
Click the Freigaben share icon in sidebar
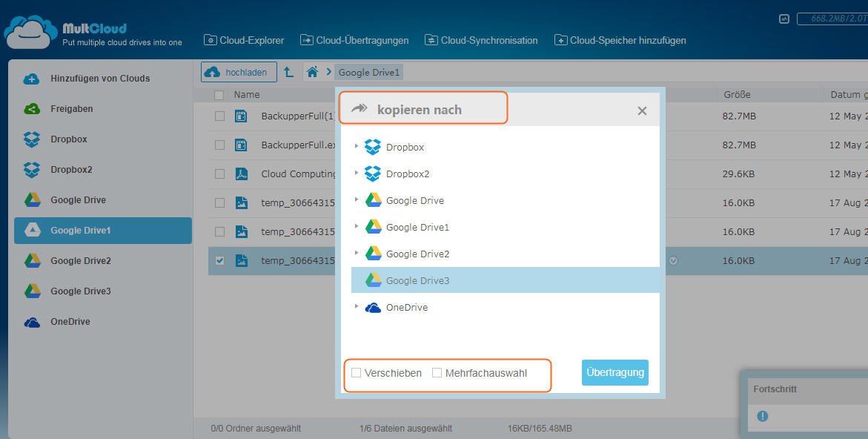[x=31, y=109]
